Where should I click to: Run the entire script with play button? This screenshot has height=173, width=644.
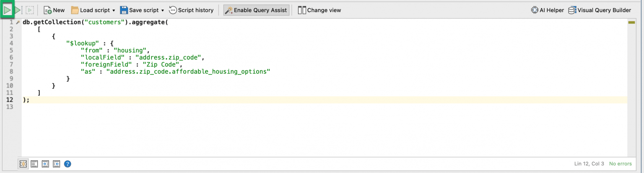click(7, 10)
